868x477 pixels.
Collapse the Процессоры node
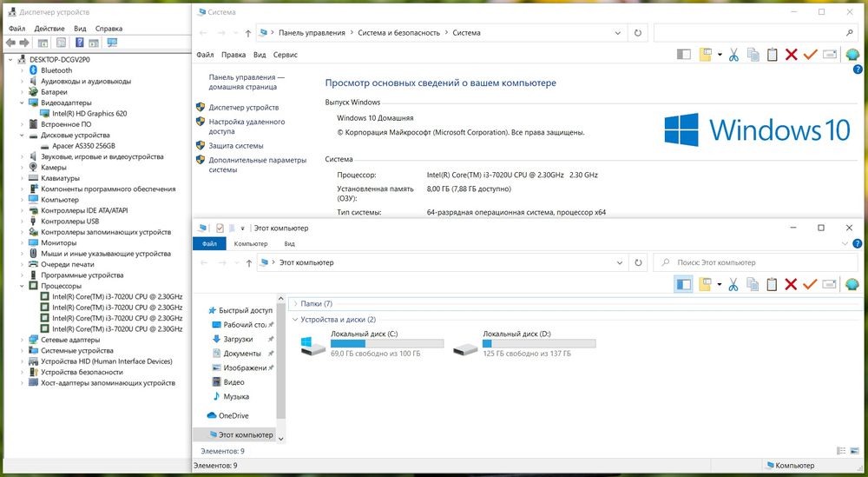click(x=23, y=286)
